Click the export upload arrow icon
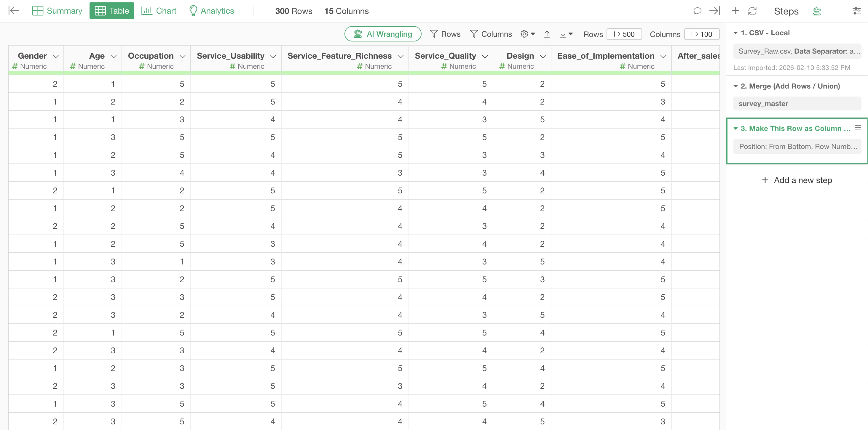 tap(547, 34)
